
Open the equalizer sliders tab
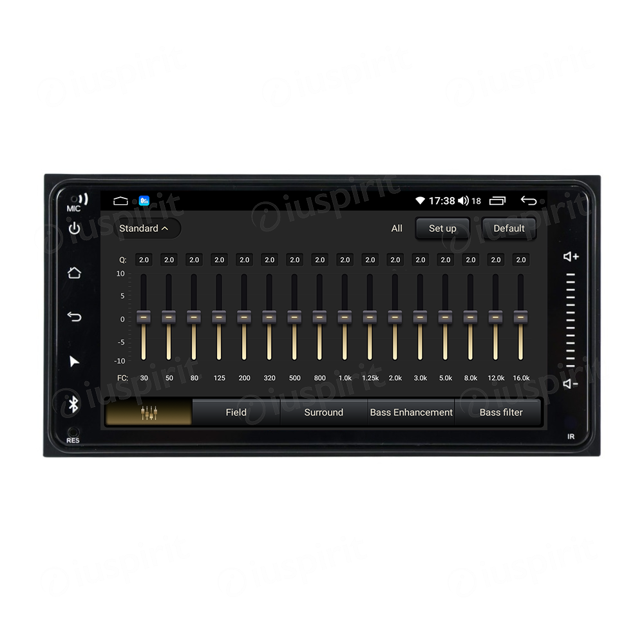click(149, 413)
